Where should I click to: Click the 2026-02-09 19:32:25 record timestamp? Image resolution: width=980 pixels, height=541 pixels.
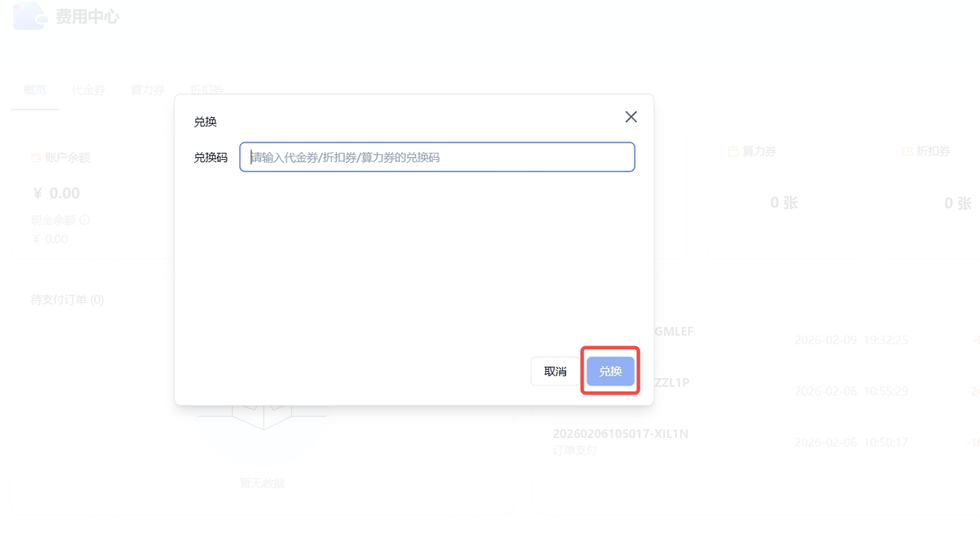[x=851, y=340]
